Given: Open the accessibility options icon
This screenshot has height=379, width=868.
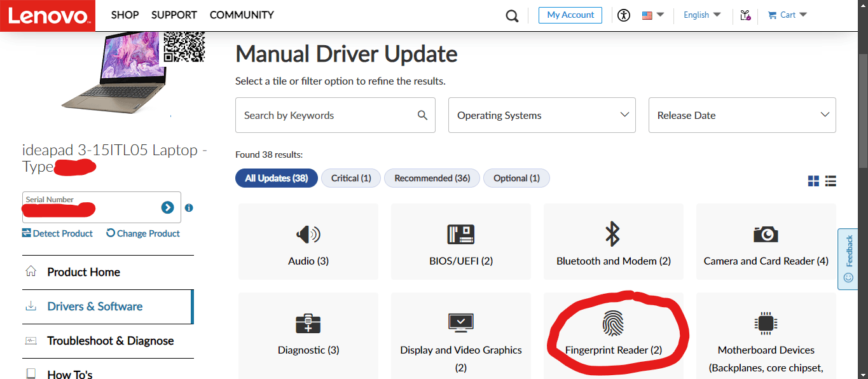Looking at the screenshot, I should 624,15.
